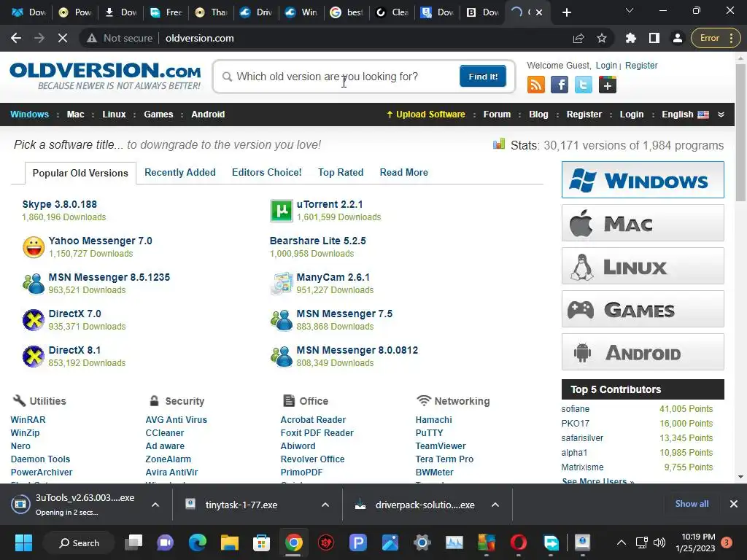Click the Find It! button
747x560 pixels.
point(483,76)
